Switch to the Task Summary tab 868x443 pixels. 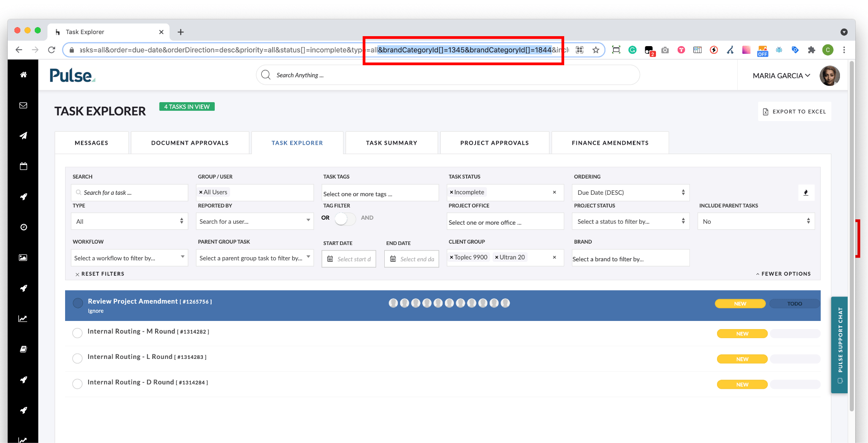pyautogui.click(x=392, y=143)
